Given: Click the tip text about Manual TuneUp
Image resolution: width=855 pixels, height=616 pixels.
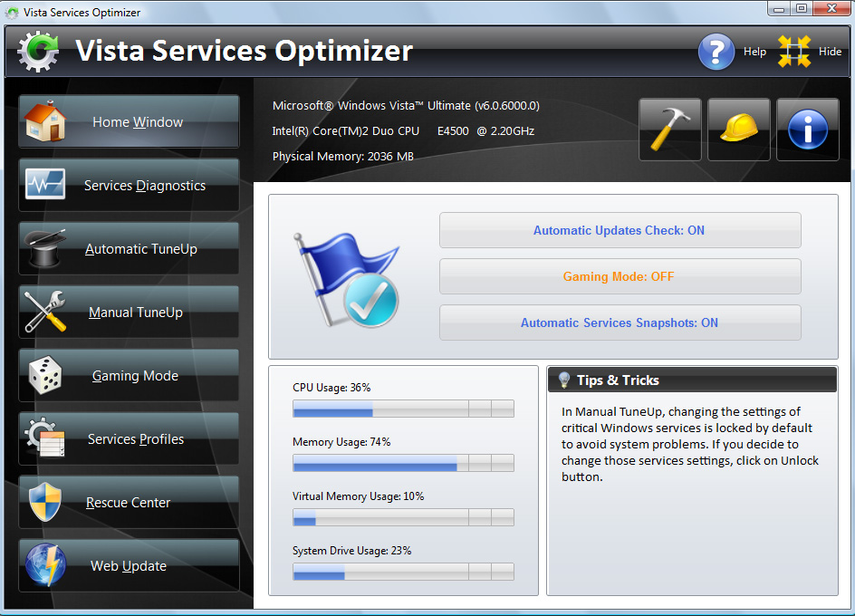Looking at the screenshot, I should (690, 444).
